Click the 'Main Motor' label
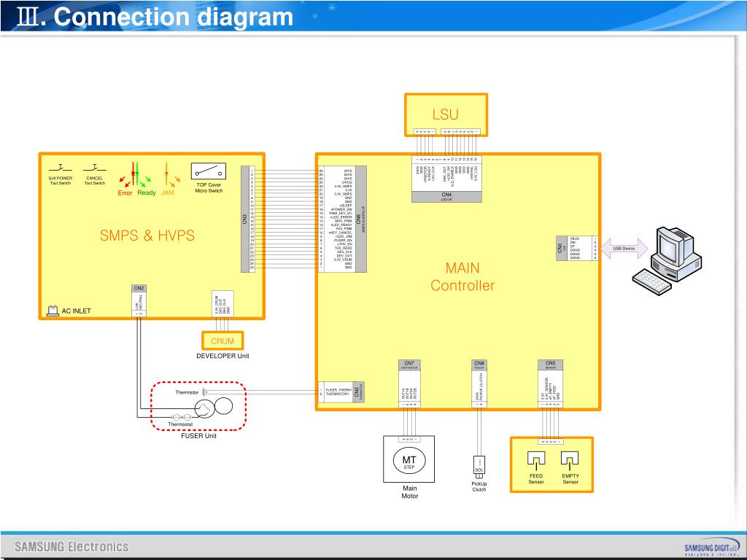Image resolution: width=747 pixels, height=560 pixels. coord(410,492)
